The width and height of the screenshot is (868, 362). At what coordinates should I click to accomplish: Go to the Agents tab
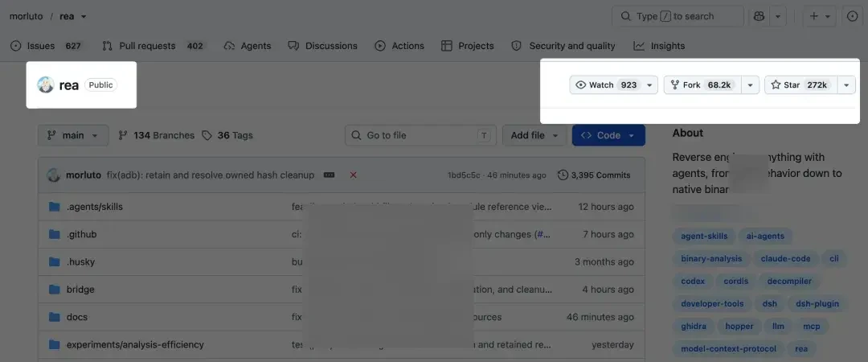click(248, 46)
